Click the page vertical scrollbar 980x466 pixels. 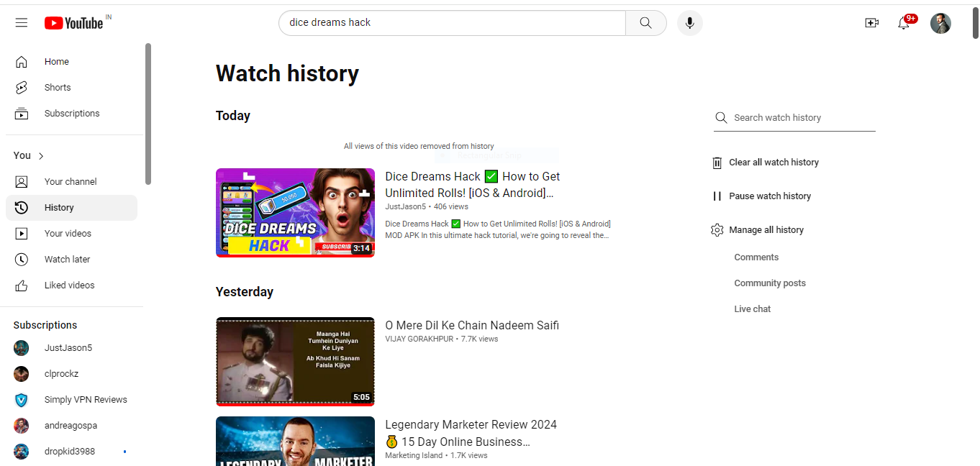975,22
